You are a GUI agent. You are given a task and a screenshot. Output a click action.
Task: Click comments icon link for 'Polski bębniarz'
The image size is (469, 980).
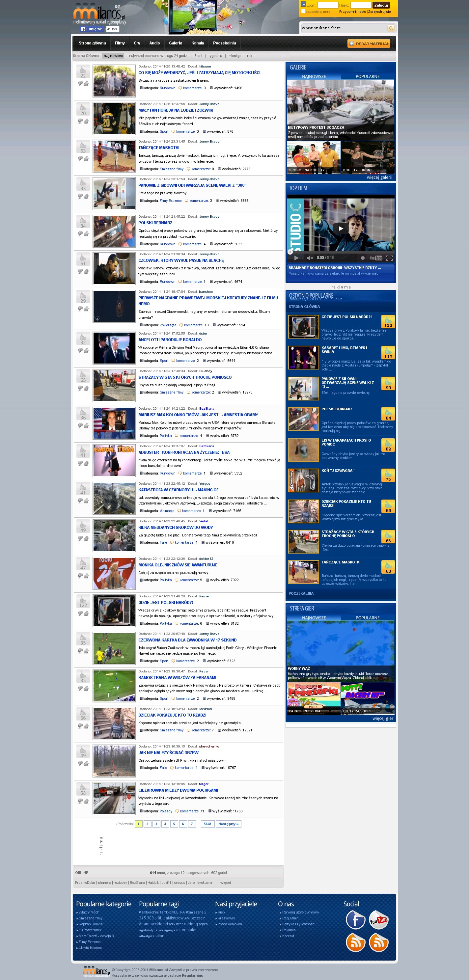(180, 244)
